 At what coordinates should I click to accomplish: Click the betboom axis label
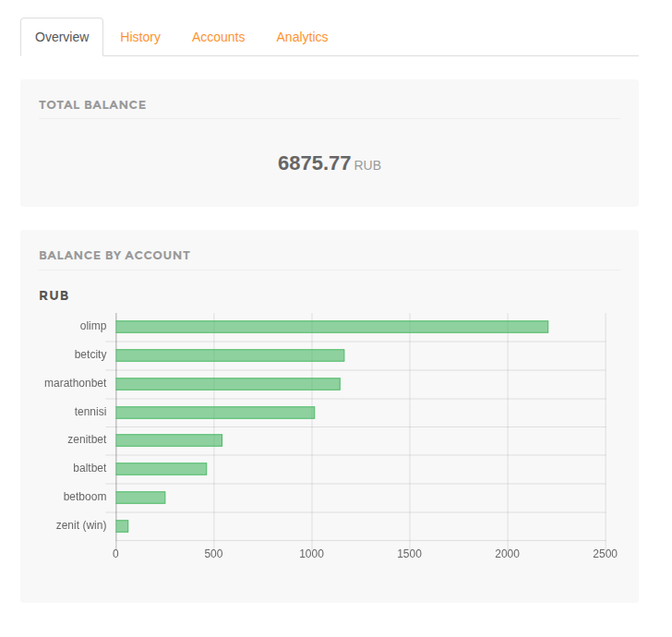click(85, 497)
